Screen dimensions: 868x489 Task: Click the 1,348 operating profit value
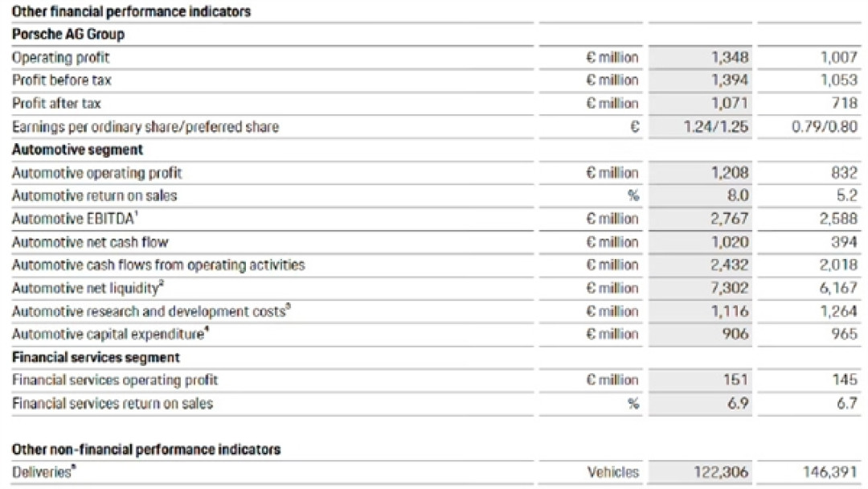[x=730, y=57]
